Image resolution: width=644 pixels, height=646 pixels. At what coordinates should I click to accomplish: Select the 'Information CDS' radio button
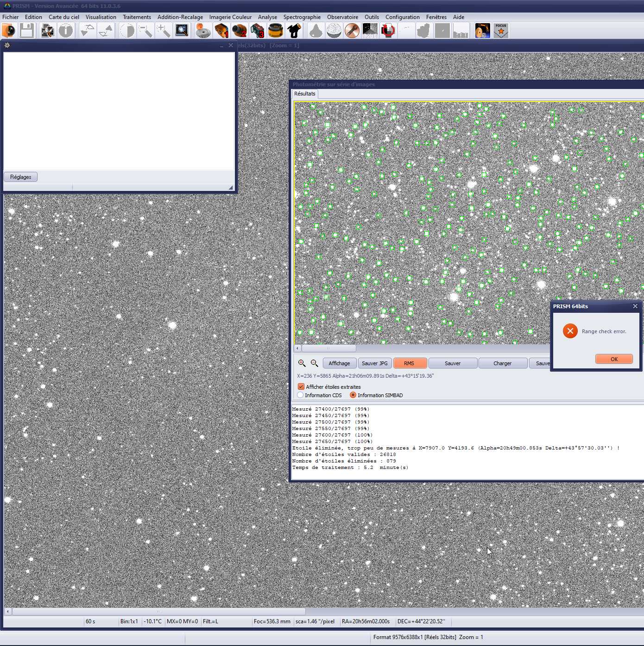(301, 395)
